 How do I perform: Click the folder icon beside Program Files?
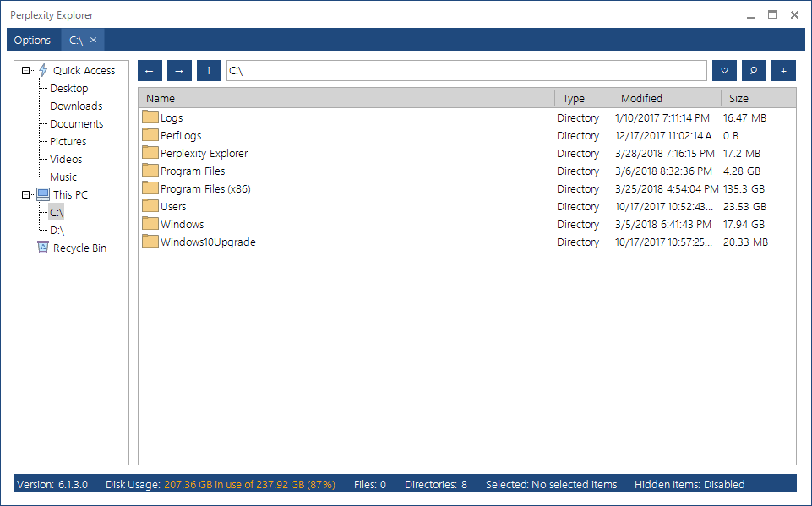click(x=150, y=171)
